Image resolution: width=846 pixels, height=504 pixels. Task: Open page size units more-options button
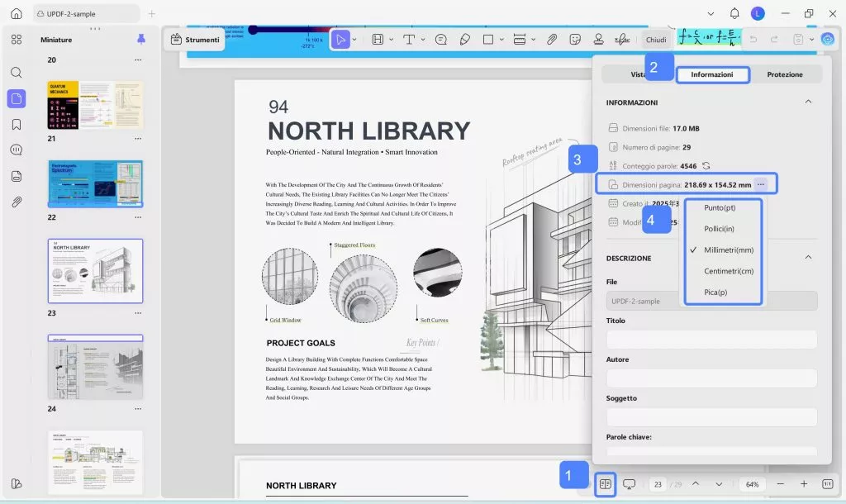click(760, 184)
